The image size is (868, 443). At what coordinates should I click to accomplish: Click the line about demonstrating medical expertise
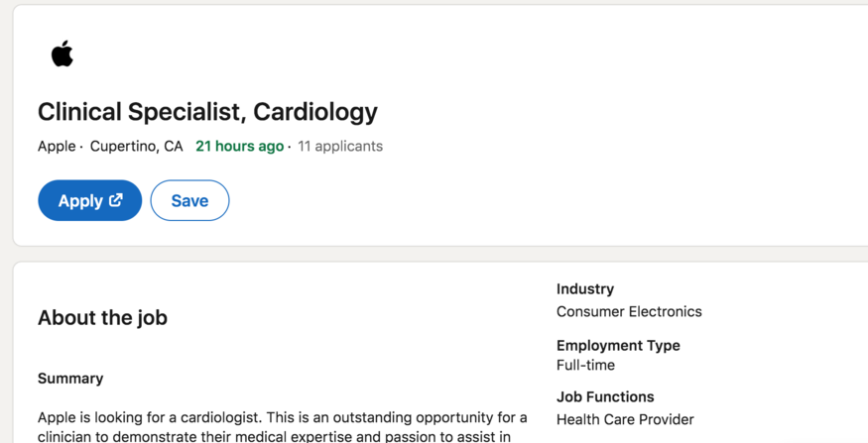274,436
